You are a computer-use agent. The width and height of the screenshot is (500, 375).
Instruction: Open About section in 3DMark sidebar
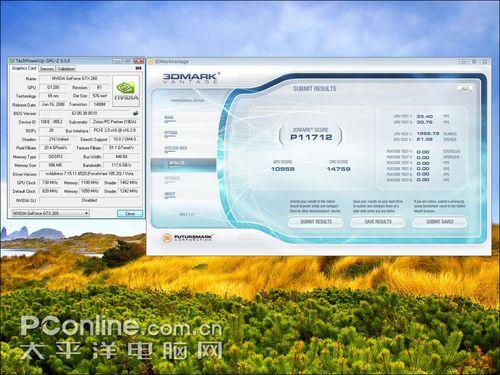[169, 194]
